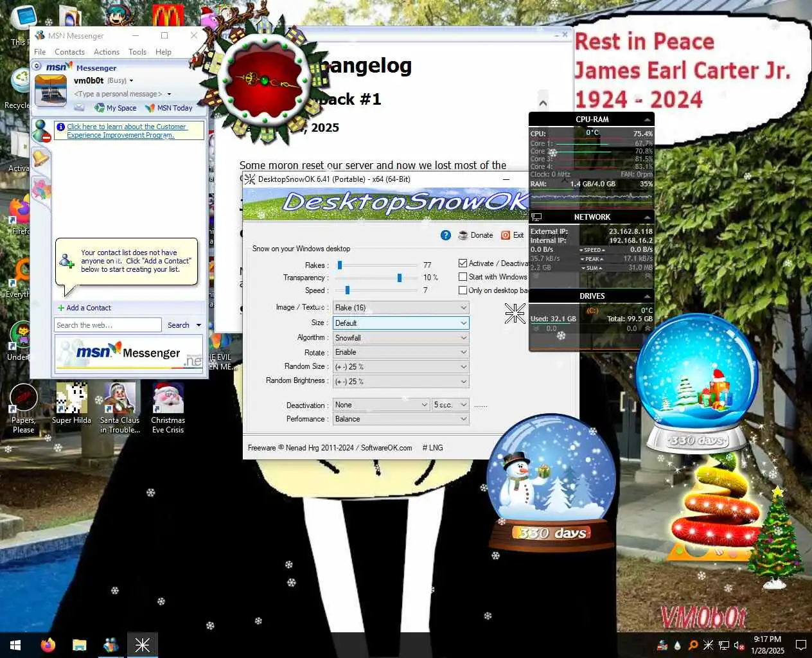Select the contacts tab with busy figure
Screen dimensions: 812x658
42,131
